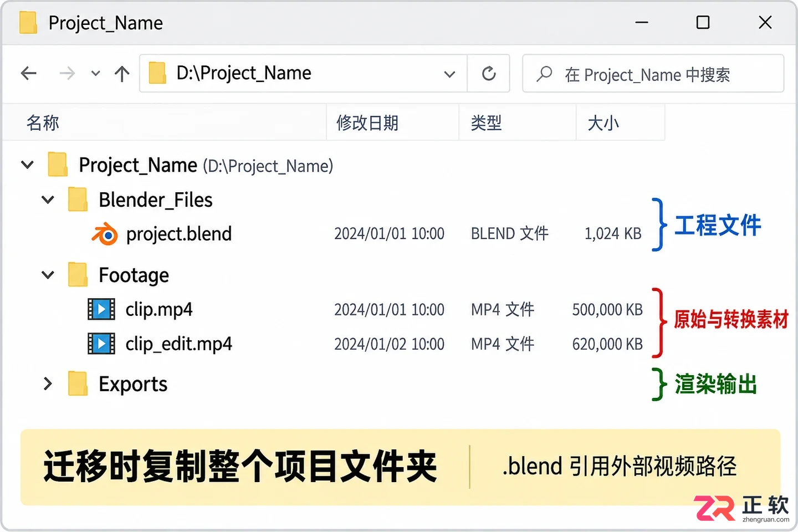Screen dimensions: 798x532
Task: Expand the Exports folder
Action: [x=48, y=383]
